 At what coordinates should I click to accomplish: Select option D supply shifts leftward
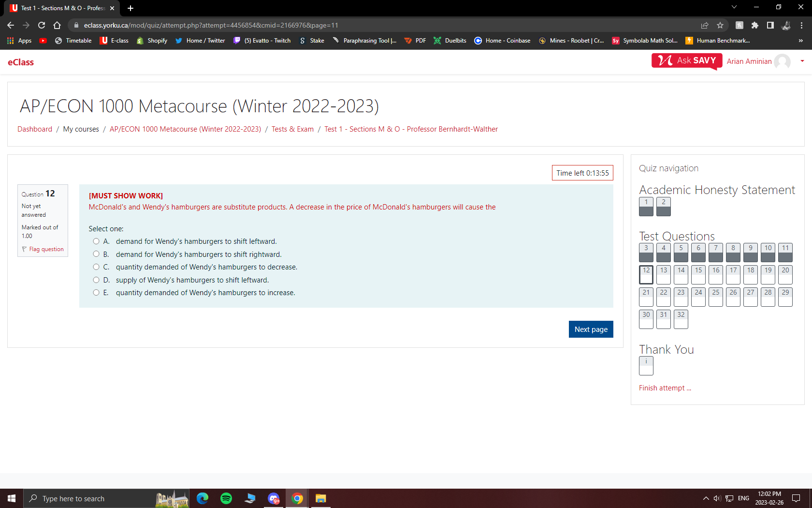pos(96,280)
